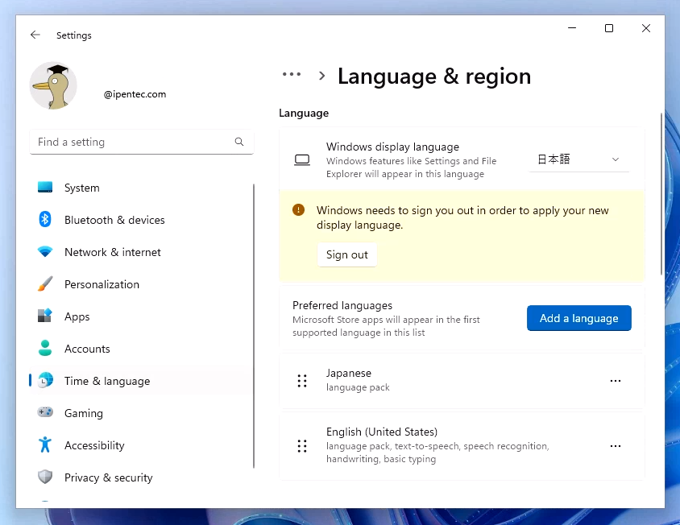Open Apps icon in sidebar
The width and height of the screenshot is (680, 525).
(x=45, y=316)
